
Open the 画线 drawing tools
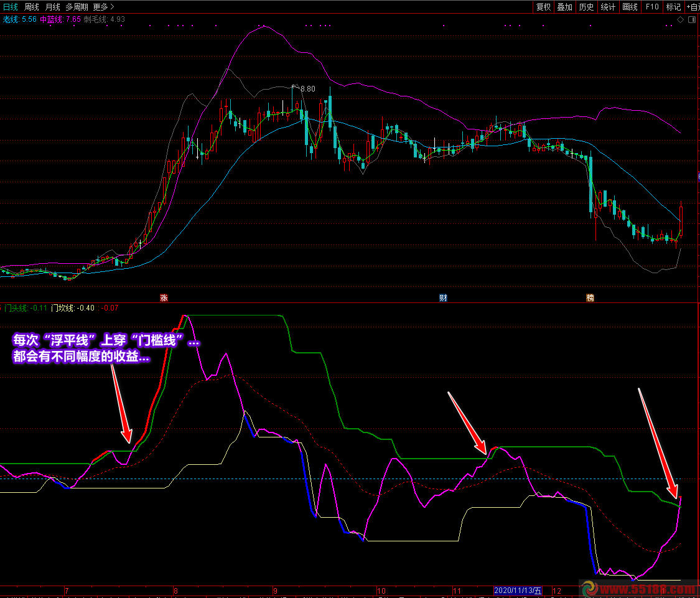click(630, 7)
